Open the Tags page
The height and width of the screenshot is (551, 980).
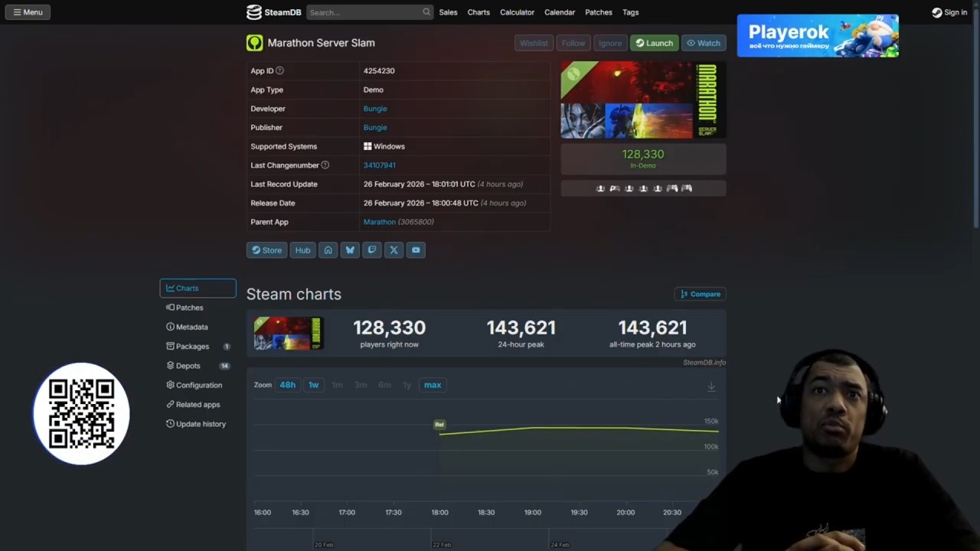(631, 12)
